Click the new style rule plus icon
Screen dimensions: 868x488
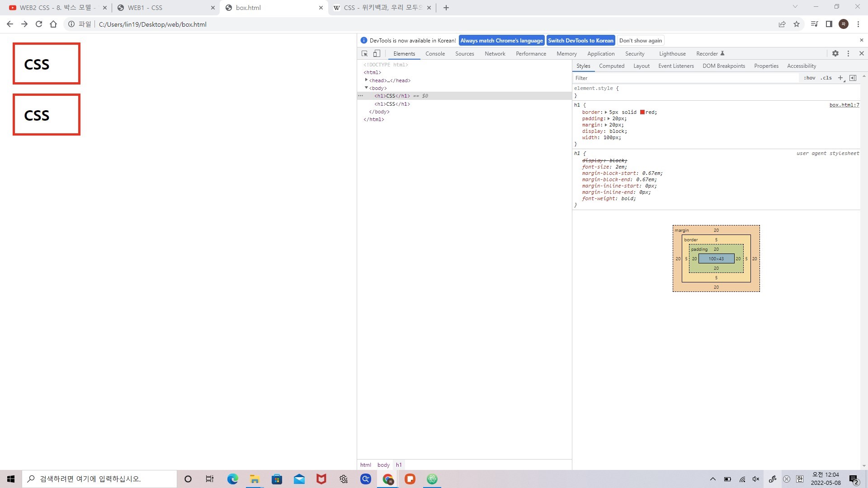(x=840, y=78)
